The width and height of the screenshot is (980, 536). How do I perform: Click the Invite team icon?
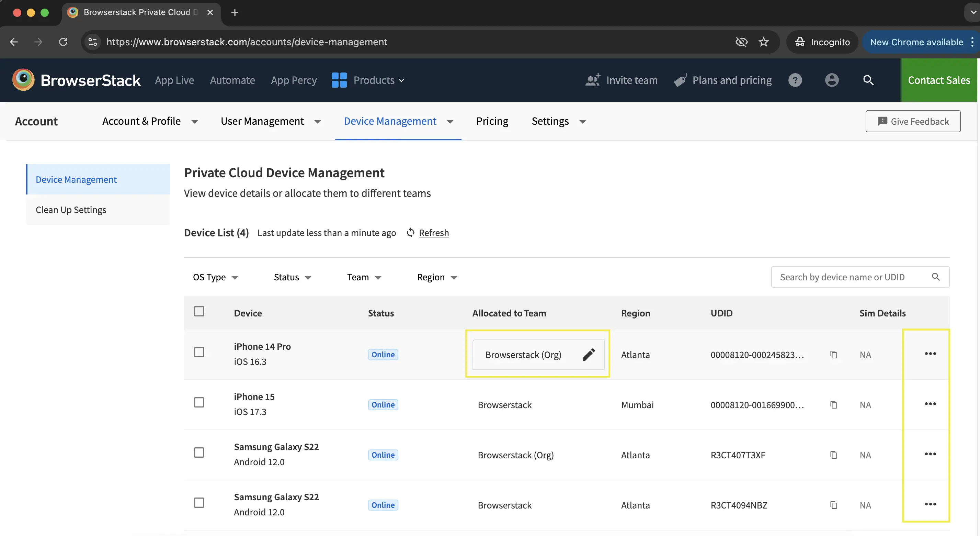click(592, 80)
